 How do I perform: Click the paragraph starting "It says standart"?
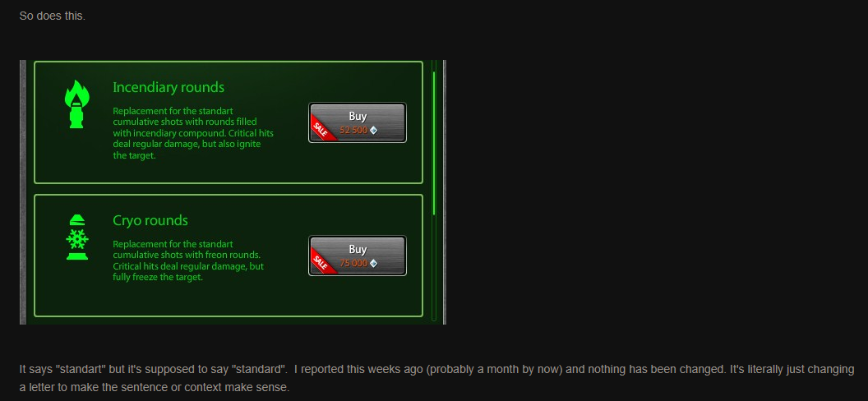[436, 378]
